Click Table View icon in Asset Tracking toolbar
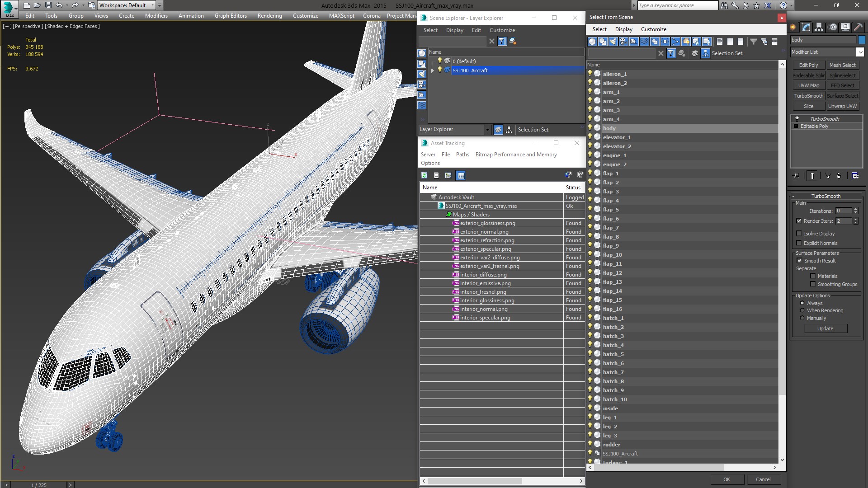 tap(461, 175)
